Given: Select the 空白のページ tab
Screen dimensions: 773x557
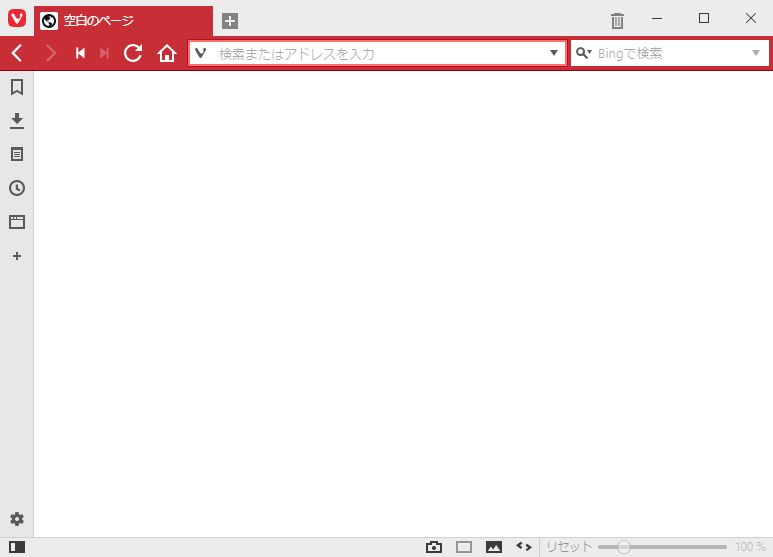Looking at the screenshot, I should pos(123,21).
